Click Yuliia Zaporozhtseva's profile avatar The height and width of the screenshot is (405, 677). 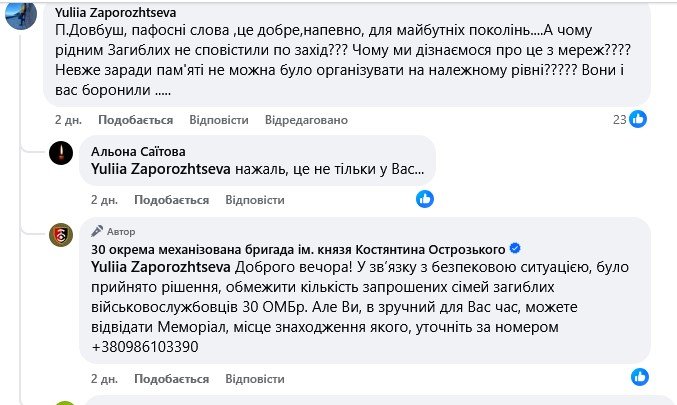(x=20, y=12)
